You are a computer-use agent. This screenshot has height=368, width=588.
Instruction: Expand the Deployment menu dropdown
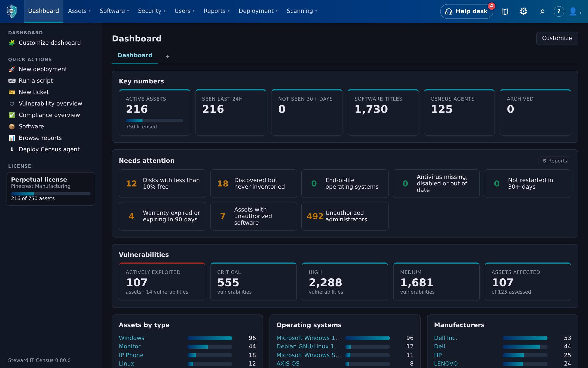pyautogui.click(x=258, y=11)
